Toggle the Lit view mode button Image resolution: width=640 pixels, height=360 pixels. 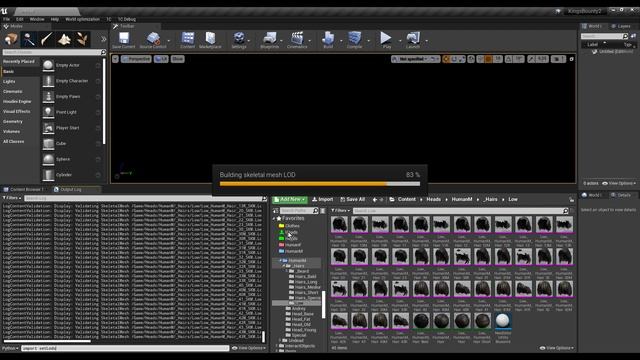coord(161,59)
